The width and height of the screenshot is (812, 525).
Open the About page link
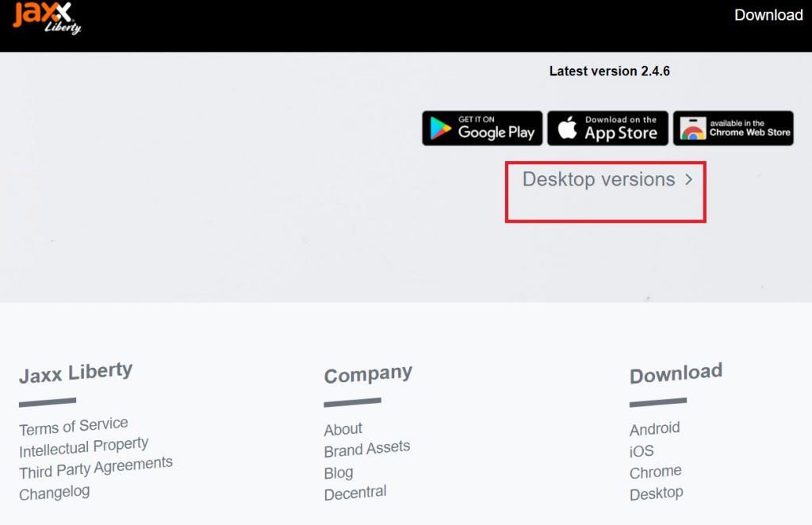click(343, 429)
